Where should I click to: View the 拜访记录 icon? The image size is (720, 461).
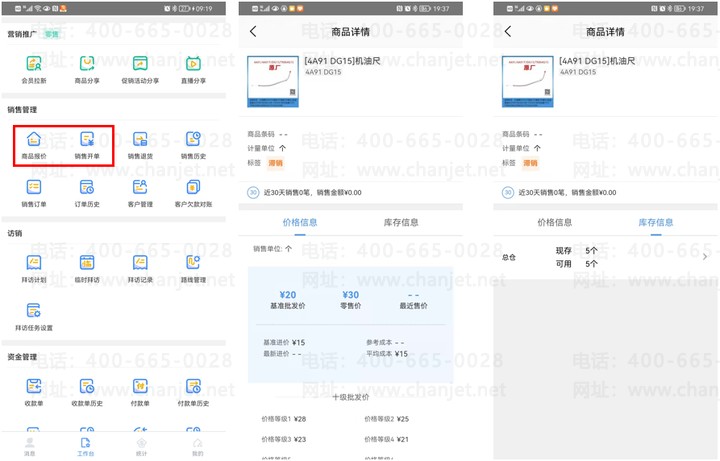coord(140,262)
